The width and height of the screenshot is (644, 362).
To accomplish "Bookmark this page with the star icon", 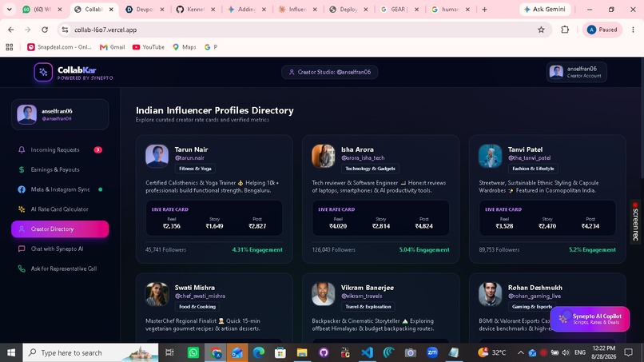I will coord(541,30).
